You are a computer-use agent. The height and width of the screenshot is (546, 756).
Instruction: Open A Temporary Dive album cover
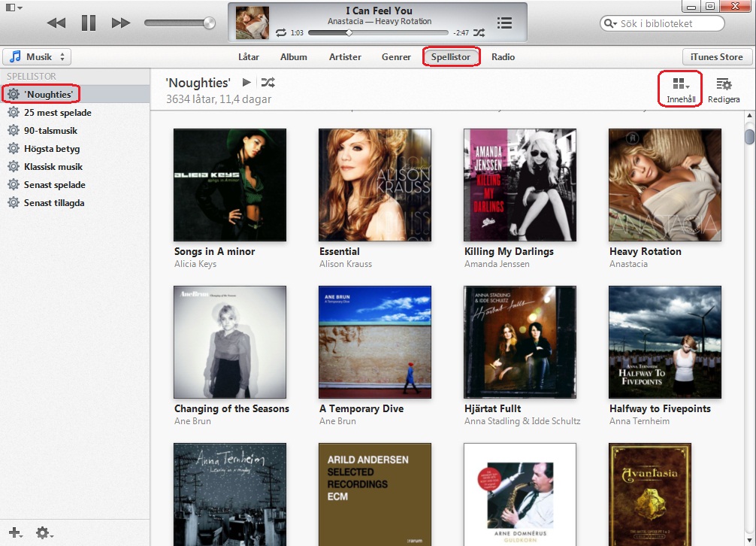375,342
